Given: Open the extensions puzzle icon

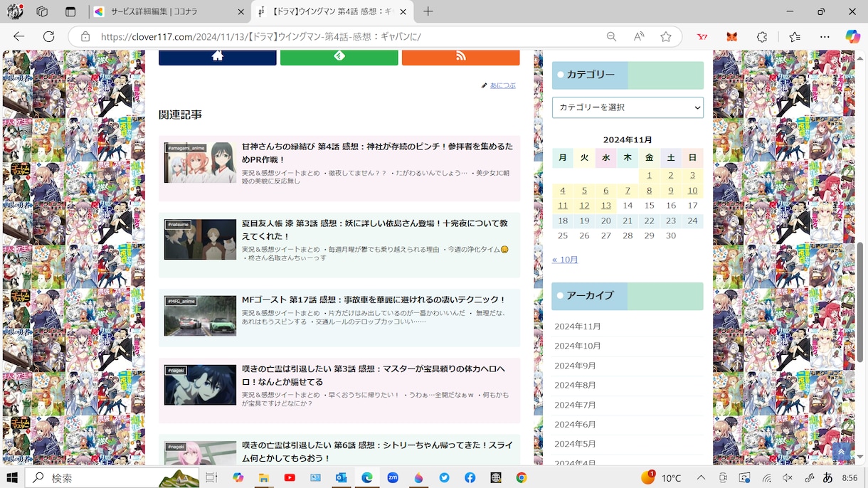Looking at the screenshot, I should pyautogui.click(x=762, y=36).
